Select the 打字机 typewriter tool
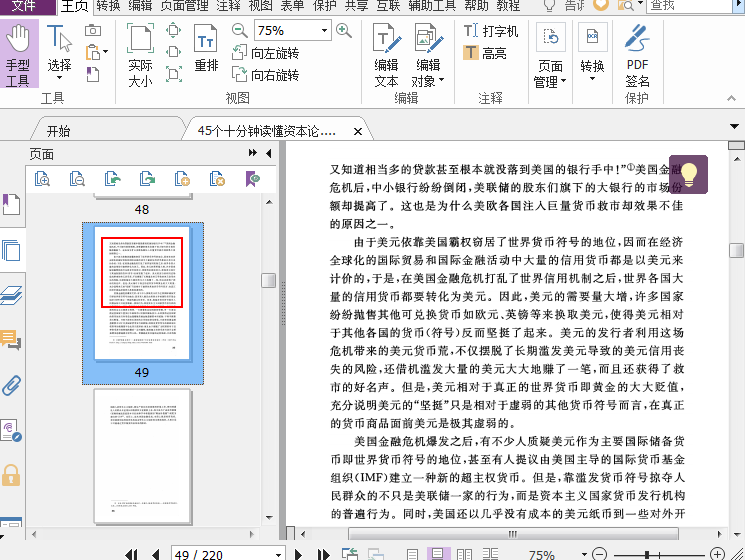745x560 pixels. (x=491, y=31)
